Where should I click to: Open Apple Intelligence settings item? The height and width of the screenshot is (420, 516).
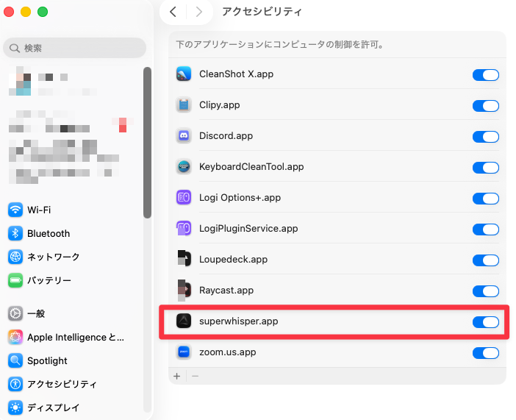[76, 337]
